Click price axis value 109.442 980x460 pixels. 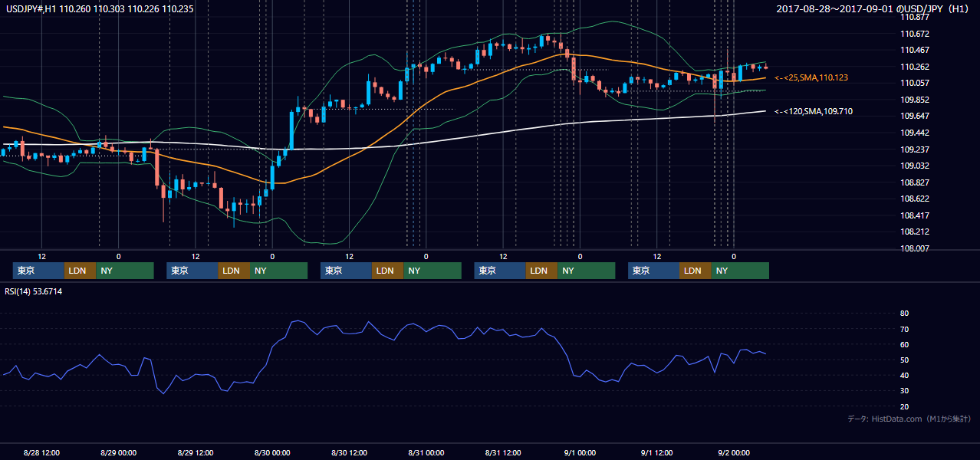pos(916,133)
